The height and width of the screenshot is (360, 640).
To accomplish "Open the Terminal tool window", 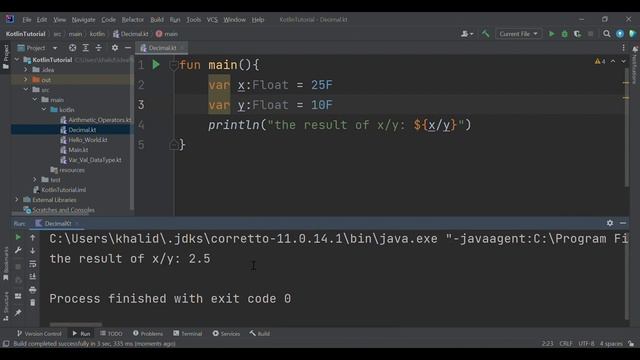I will pyautogui.click(x=187, y=333).
